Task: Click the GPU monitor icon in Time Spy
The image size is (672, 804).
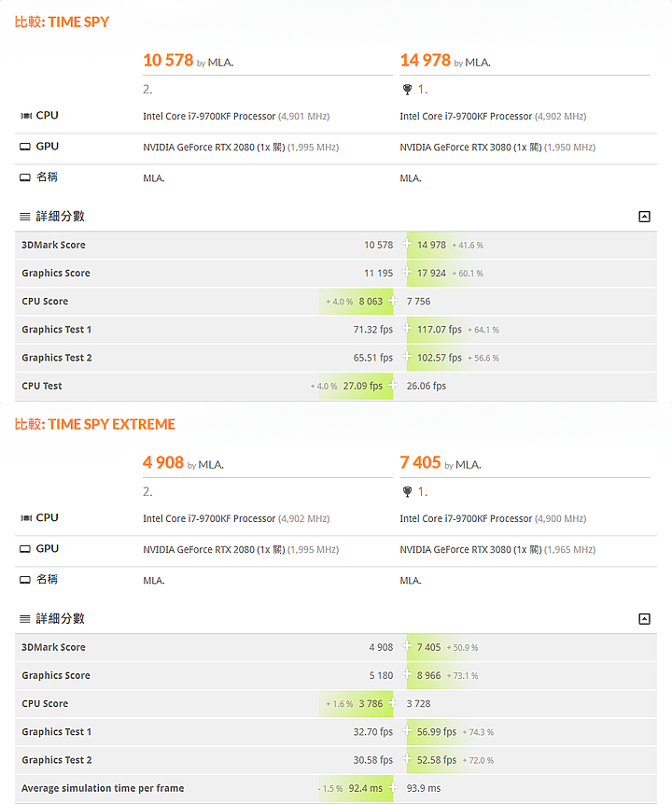Action: [x=25, y=147]
